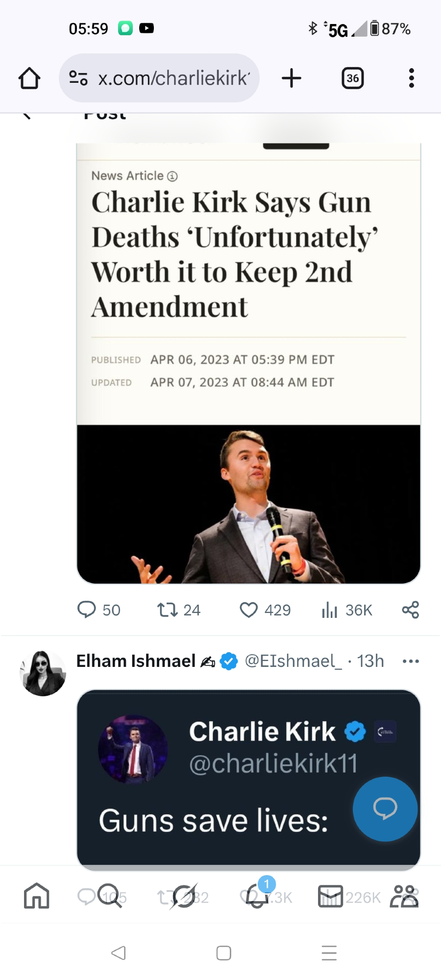Open the floating blue reply button

[x=385, y=808]
